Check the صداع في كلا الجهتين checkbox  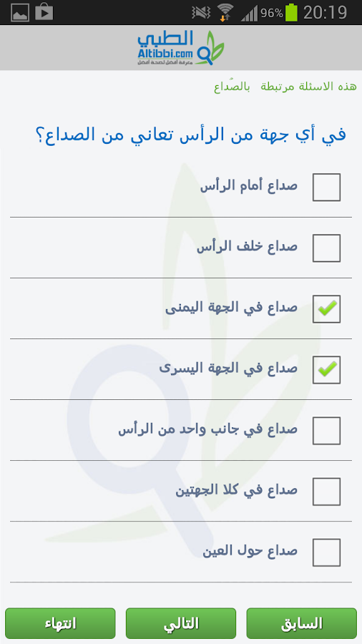[x=326, y=491]
